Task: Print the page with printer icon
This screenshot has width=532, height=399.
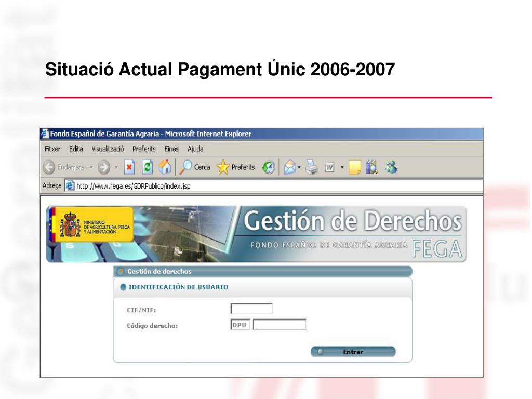Action: coord(312,167)
